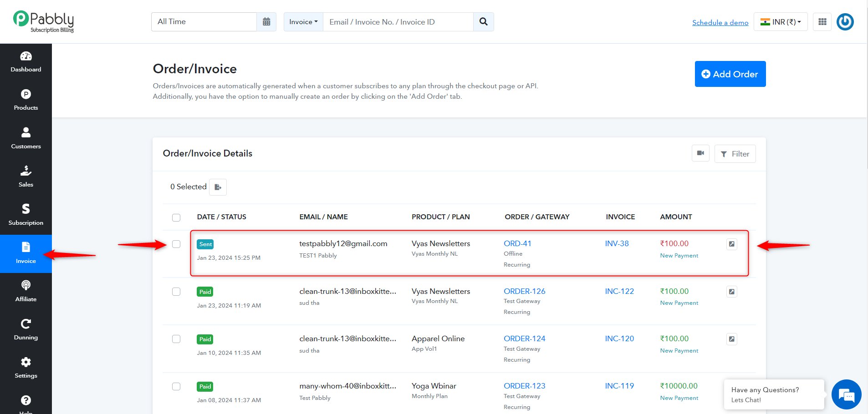Viewport: 868px width, 414px height.
Task: Open the calendar date picker icon
Action: click(266, 22)
